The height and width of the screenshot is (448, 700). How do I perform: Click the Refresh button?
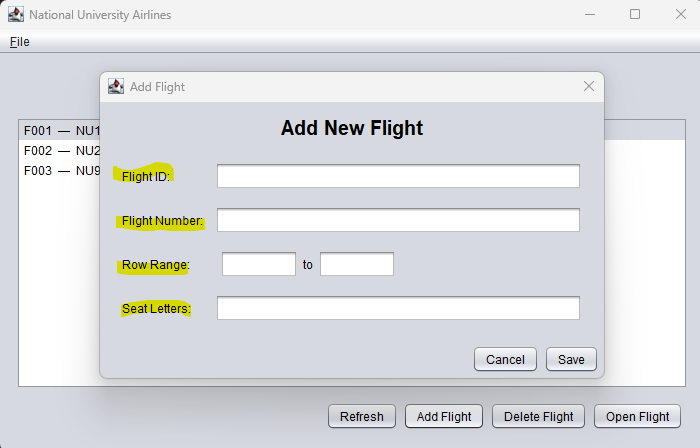coord(362,417)
